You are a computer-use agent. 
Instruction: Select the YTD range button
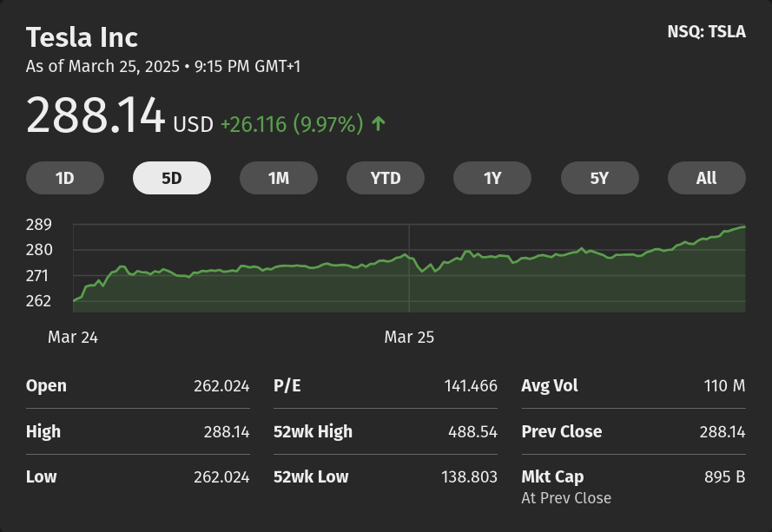click(x=386, y=178)
